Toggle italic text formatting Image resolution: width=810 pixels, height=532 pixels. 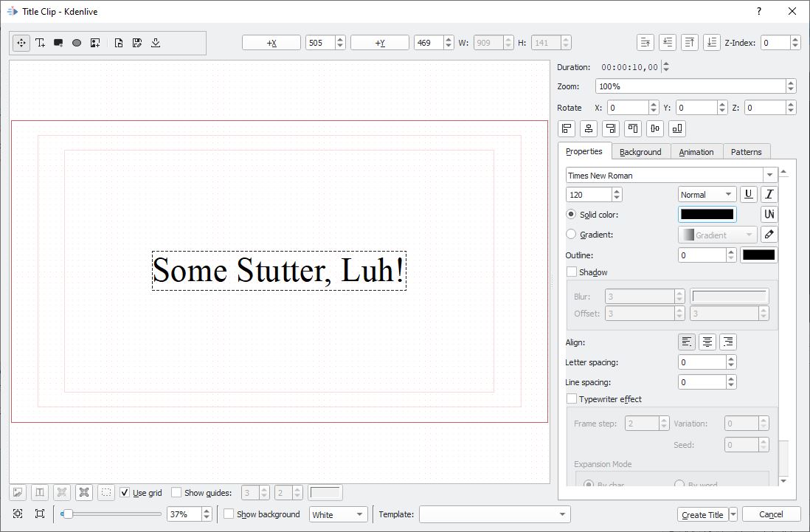point(769,194)
